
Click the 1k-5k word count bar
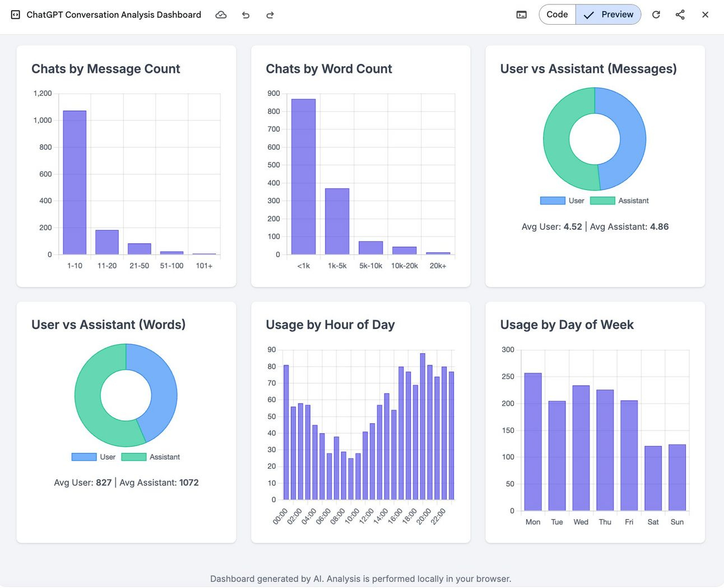(337, 221)
